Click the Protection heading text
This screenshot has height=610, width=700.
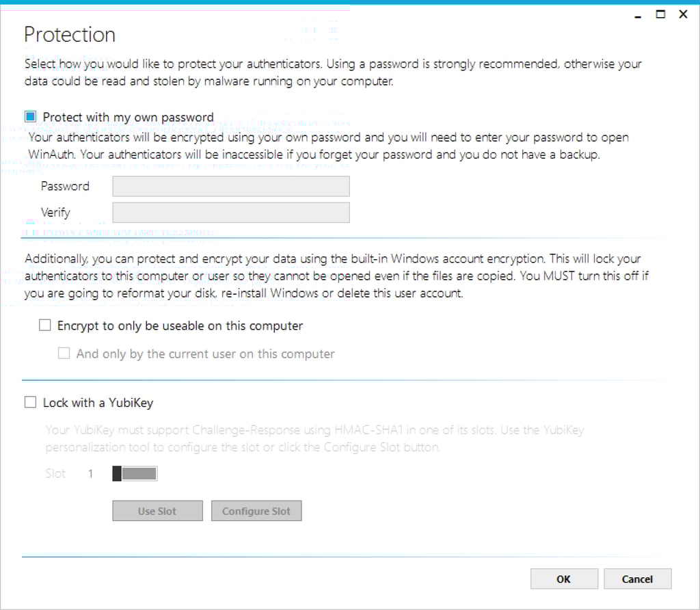tap(70, 34)
